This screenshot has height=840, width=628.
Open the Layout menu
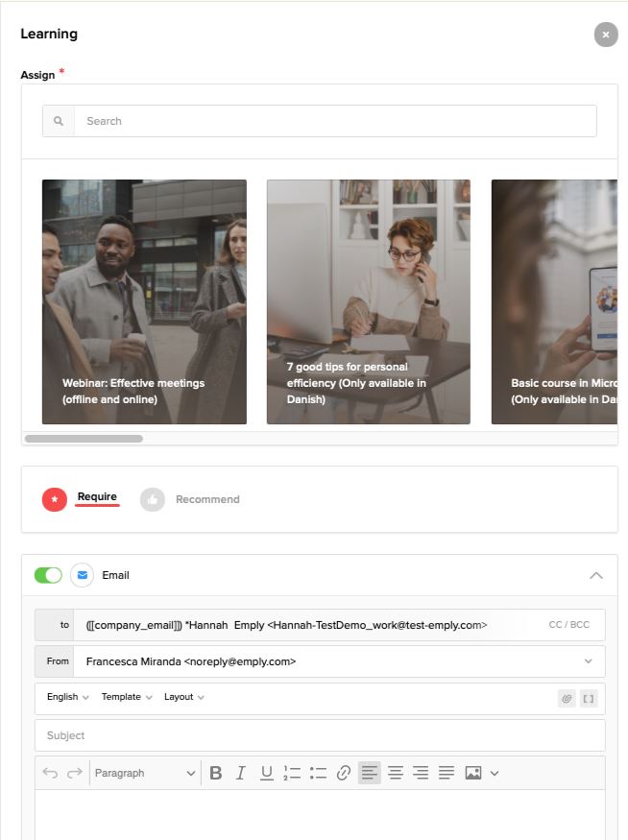pyautogui.click(x=183, y=697)
